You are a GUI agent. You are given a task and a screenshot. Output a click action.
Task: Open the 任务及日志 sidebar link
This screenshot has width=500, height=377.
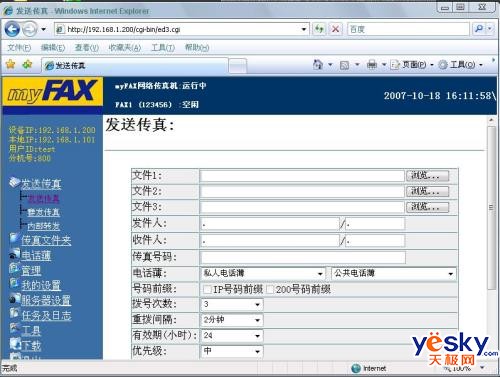pos(46,315)
